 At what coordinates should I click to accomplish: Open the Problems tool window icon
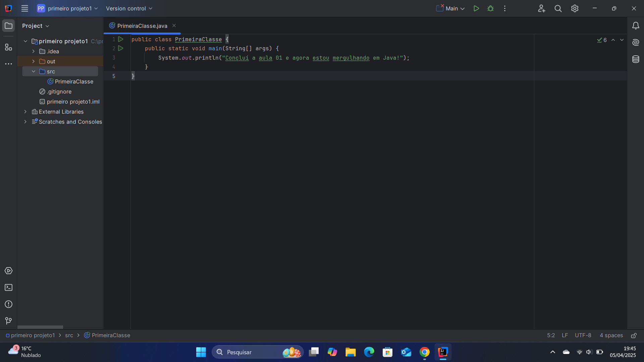tap(8, 304)
